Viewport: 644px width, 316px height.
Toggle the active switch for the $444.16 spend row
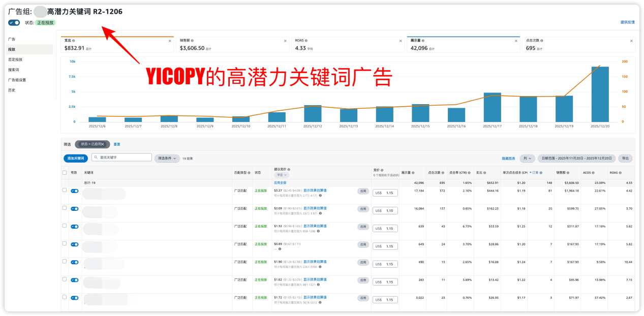pyautogui.click(x=75, y=191)
